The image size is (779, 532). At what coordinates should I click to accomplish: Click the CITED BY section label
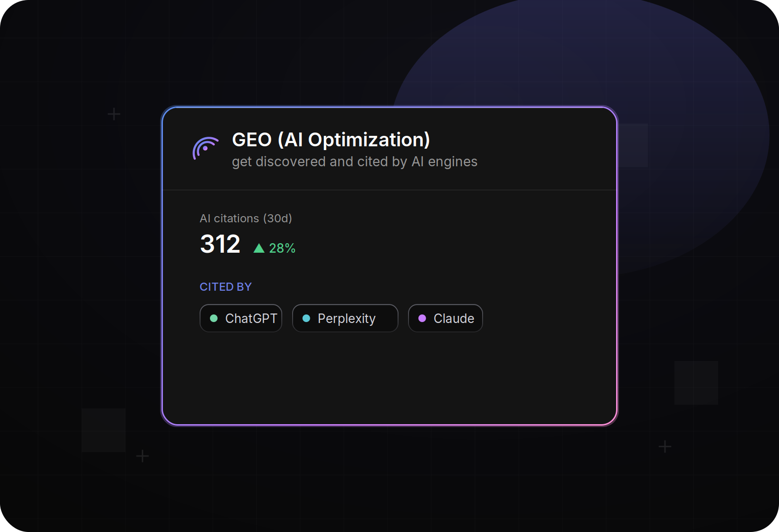226,287
